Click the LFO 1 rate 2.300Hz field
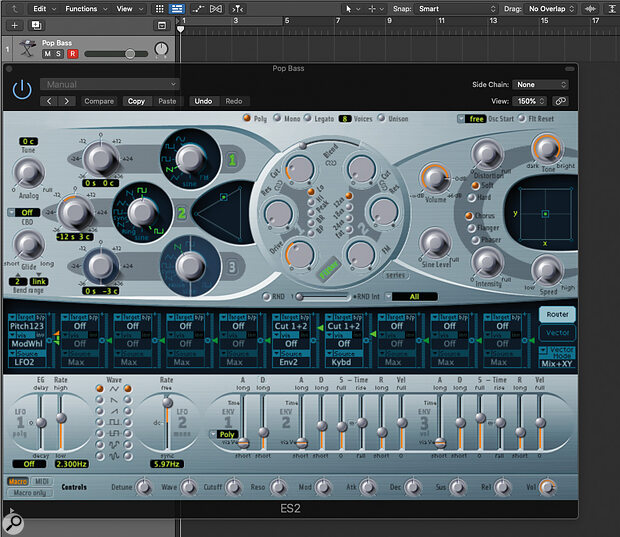The height and width of the screenshot is (537, 620). click(x=72, y=464)
